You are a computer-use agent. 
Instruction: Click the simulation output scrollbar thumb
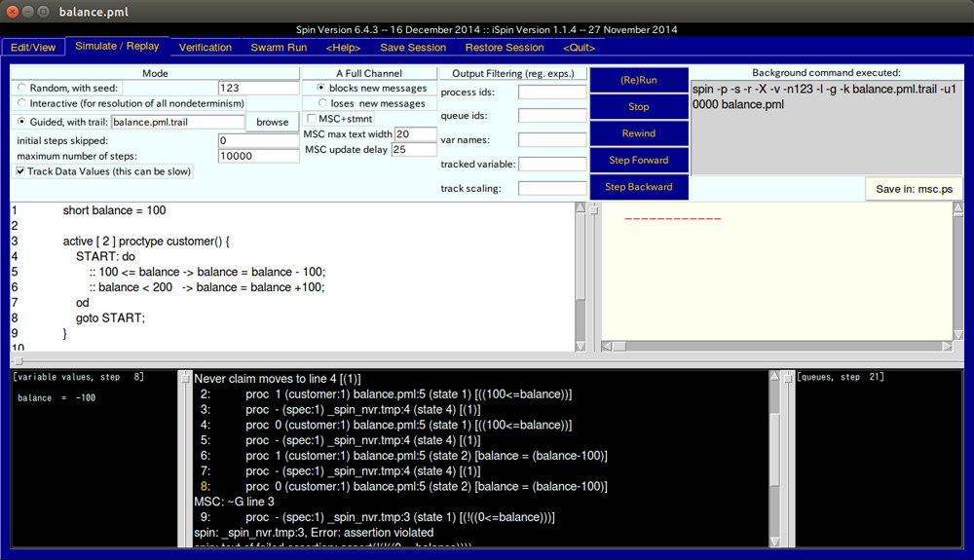[x=774, y=451]
